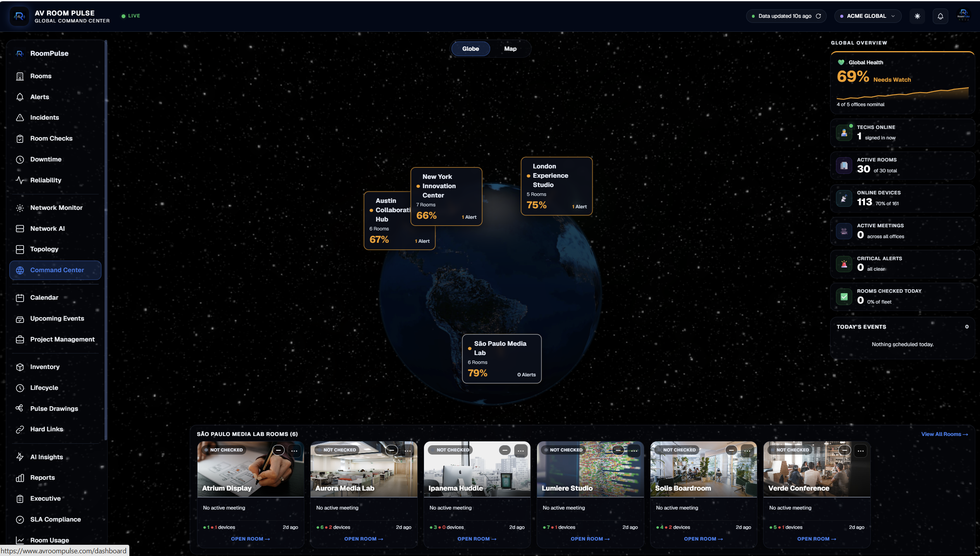Click the minus button on Aurora Media Lab
Viewport: 980px width, 556px height.
click(391, 450)
